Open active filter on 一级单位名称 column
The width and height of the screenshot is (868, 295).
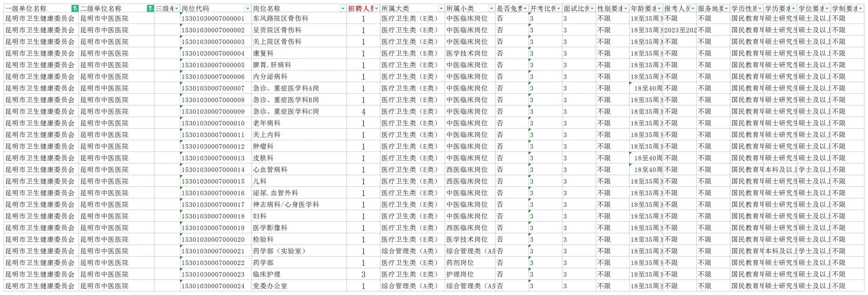pyautogui.click(x=75, y=8)
